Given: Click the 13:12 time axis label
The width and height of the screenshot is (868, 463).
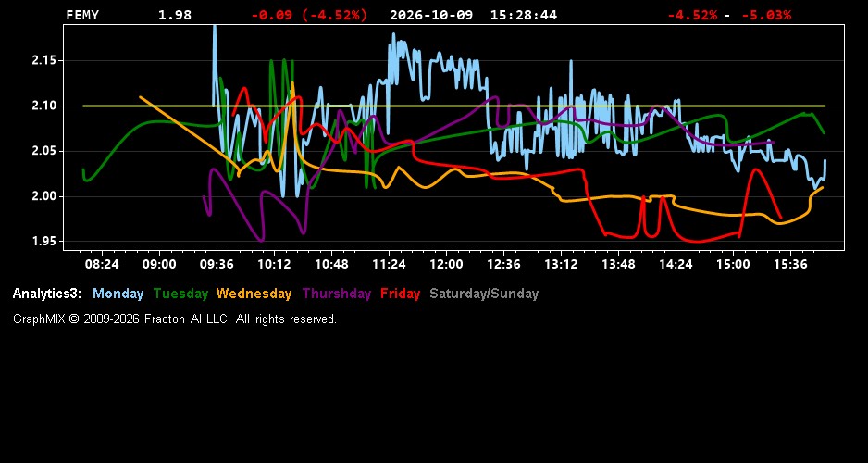Looking at the screenshot, I should point(561,265).
